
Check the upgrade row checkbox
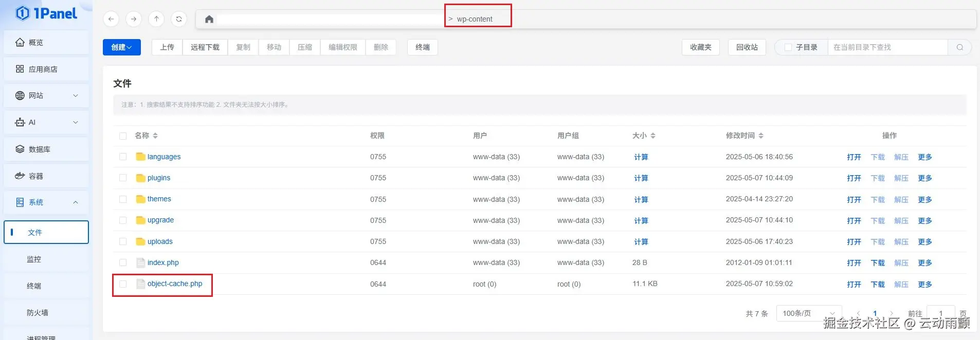pyautogui.click(x=123, y=220)
